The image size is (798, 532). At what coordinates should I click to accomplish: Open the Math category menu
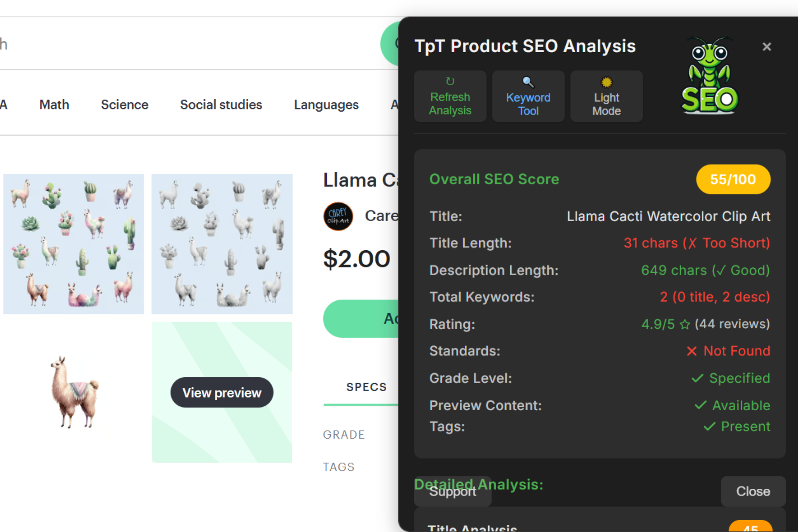[54, 104]
